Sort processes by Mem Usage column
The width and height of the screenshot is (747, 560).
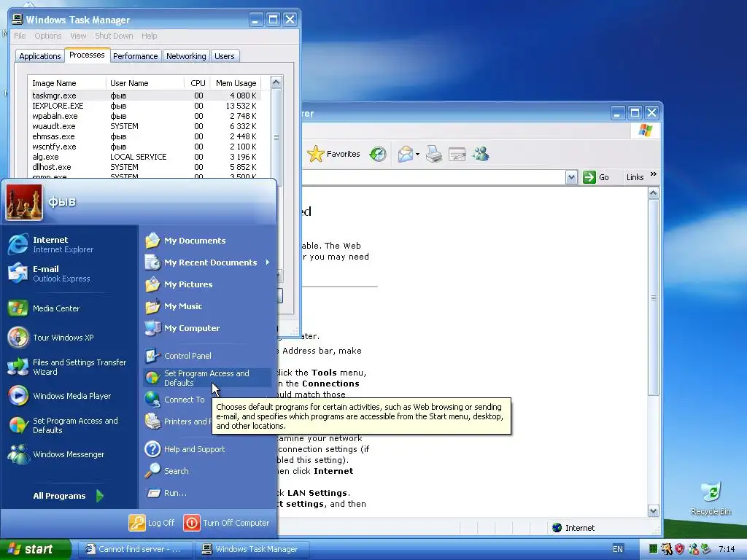236,83
